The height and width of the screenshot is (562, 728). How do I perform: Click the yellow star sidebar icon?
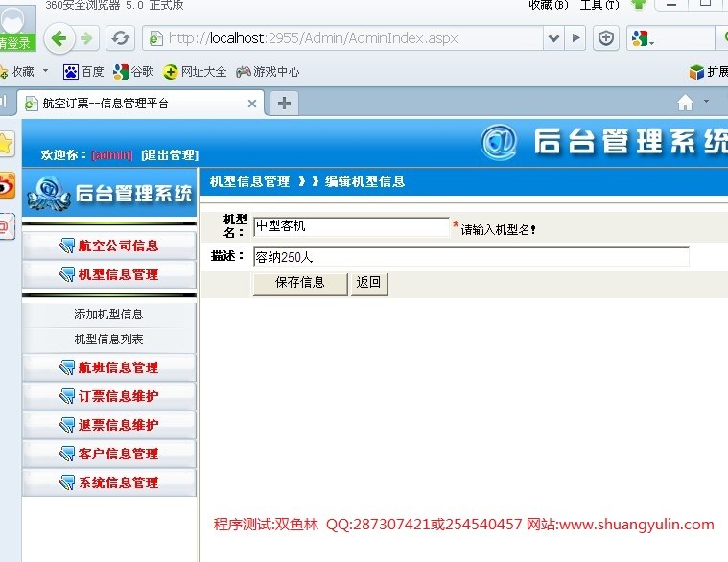[6, 144]
